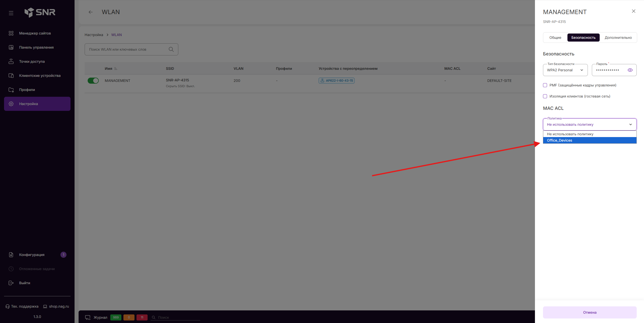Click the Тех. поддержка headset link
Viewport: 644px width, 323px height.
[x=22, y=306]
